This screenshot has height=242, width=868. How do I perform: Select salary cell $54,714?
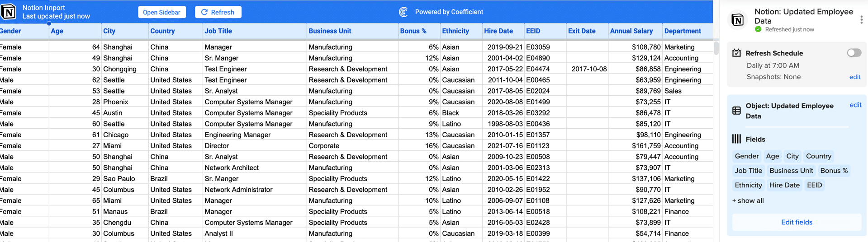pos(636,233)
